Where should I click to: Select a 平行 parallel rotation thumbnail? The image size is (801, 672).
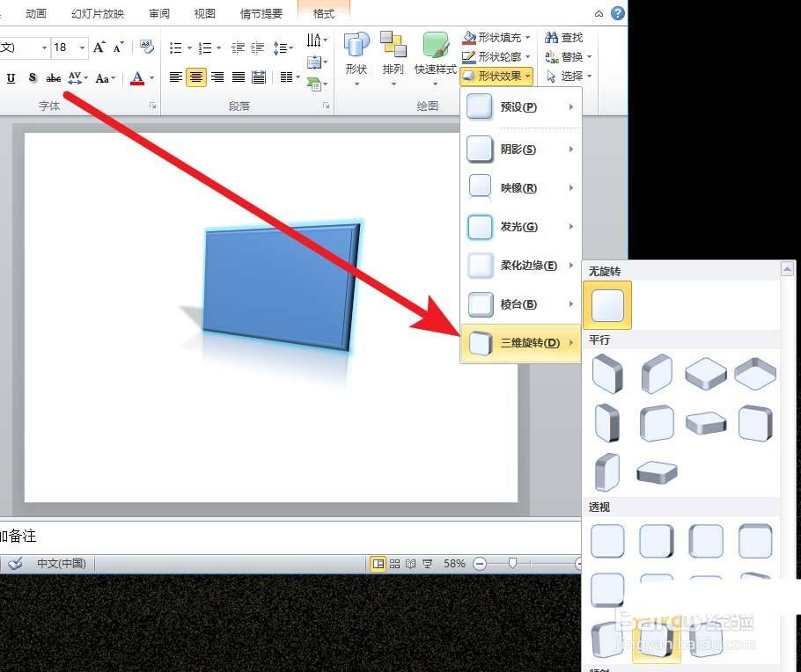607,373
